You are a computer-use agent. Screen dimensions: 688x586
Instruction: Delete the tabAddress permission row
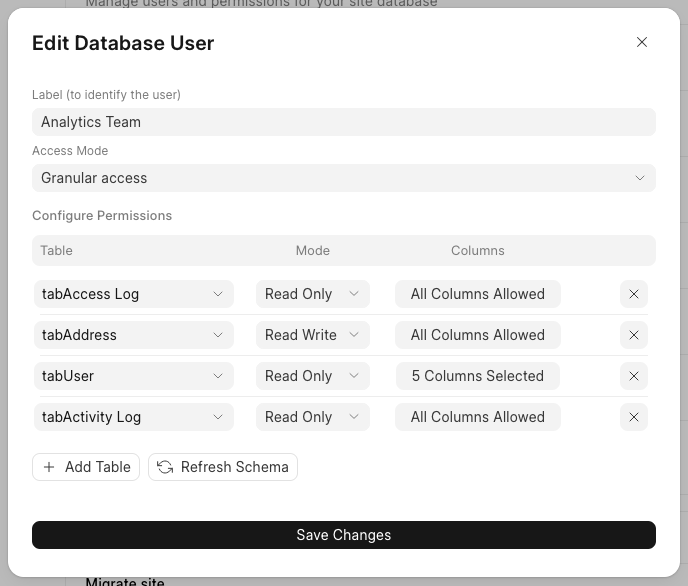click(x=633, y=335)
